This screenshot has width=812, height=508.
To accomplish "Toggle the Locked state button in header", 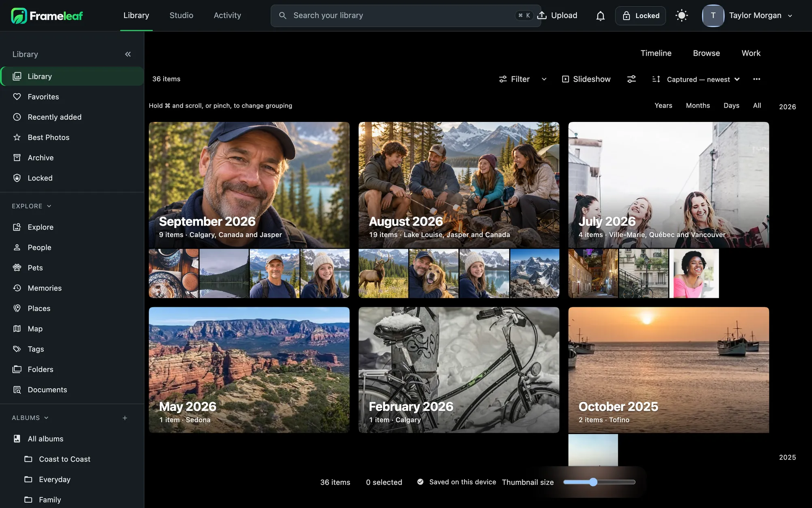I will click(x=640, y=16).
